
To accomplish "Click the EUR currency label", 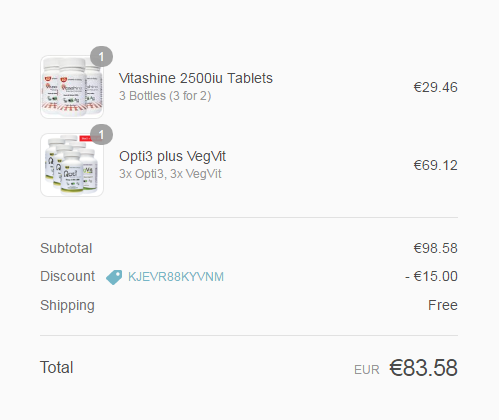I will click(x=367, y=370).
